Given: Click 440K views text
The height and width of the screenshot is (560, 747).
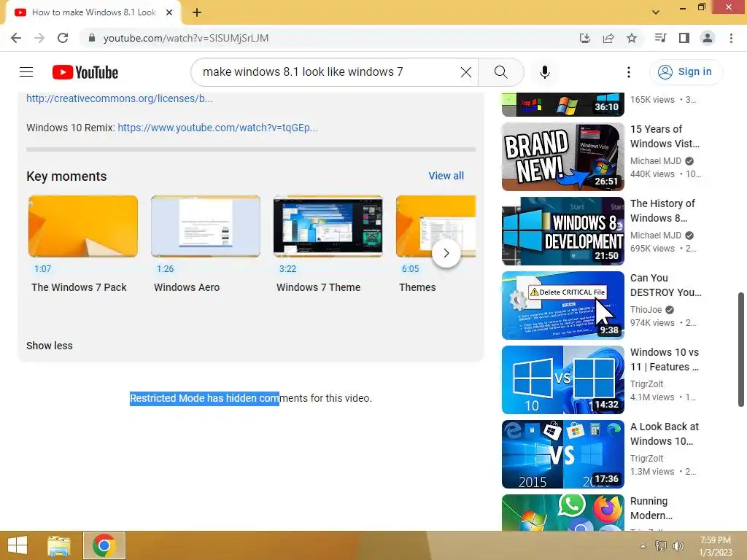Looking at the screenshot, I should click(651, 174).
